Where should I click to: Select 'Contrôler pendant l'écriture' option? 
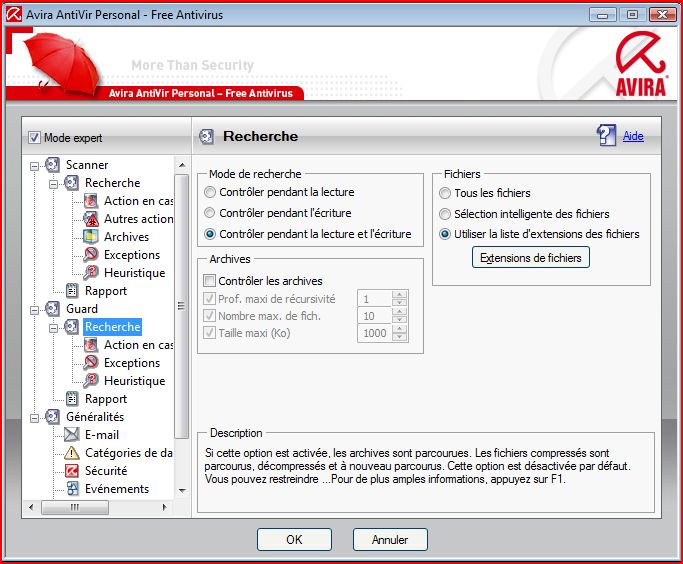point(210,213)
